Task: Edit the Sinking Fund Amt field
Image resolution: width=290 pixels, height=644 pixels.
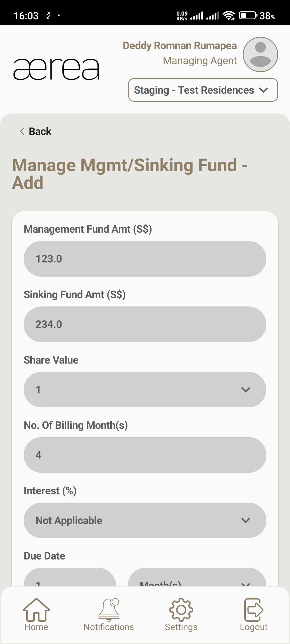Action: pos(145,324)
